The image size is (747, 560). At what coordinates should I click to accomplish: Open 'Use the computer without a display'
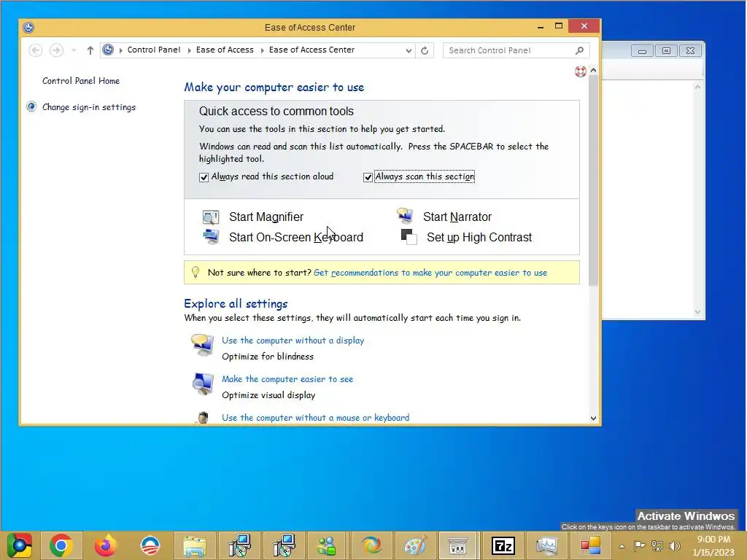tap(293, 341)
